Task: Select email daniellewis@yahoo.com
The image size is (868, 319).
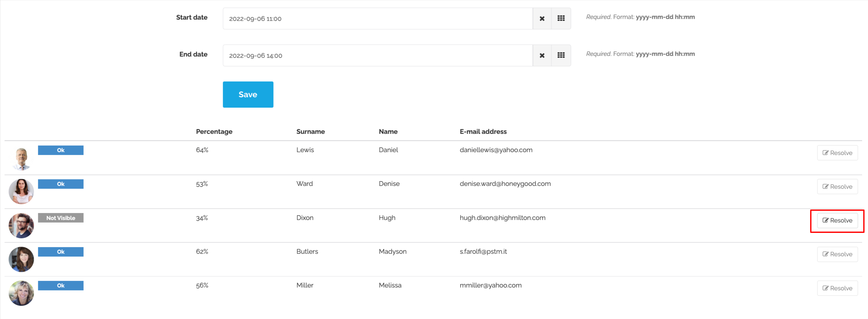Action: click(x=496, y=150)
